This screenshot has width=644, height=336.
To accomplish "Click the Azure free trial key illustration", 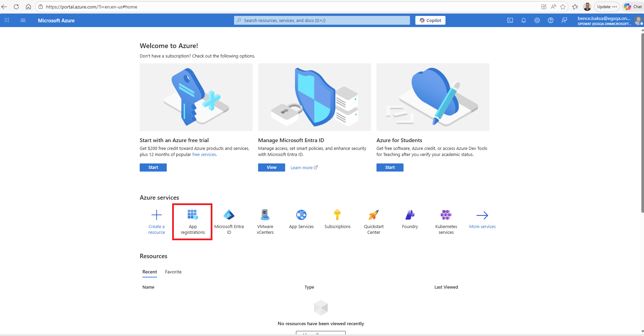I will [196, 97].
